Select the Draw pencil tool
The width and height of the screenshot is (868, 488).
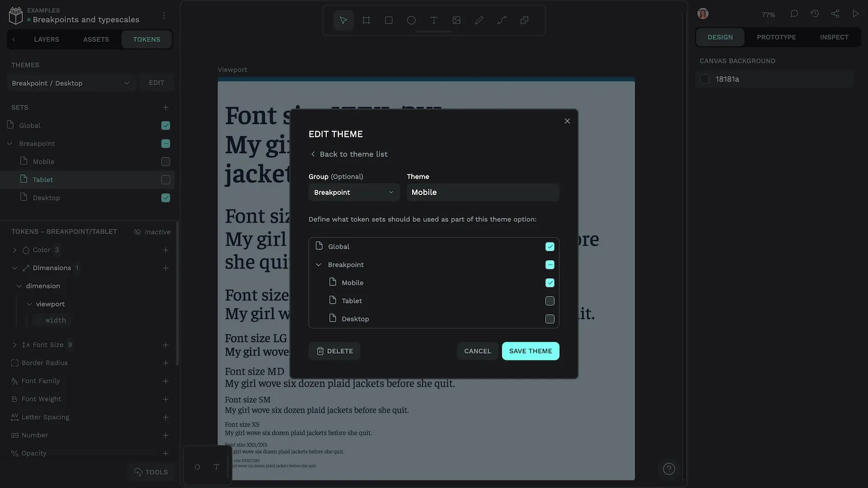click(x=479, y=20)
